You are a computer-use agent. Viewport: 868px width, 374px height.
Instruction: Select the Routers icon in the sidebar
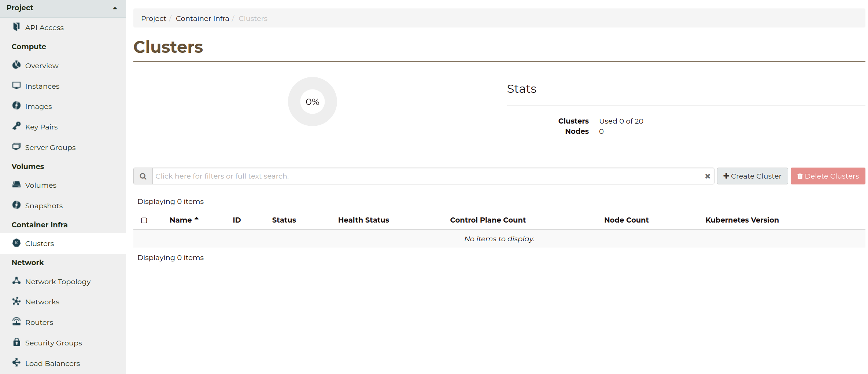pyautogui.click(x=16, y=321)
